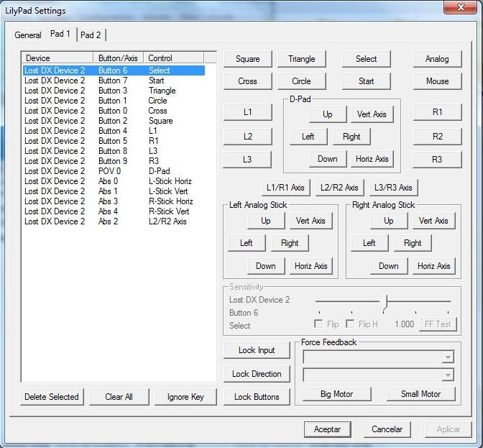Click the Lock Direction button
The width and height of the screenshot is (483, 448).
[x=257, y=374]
